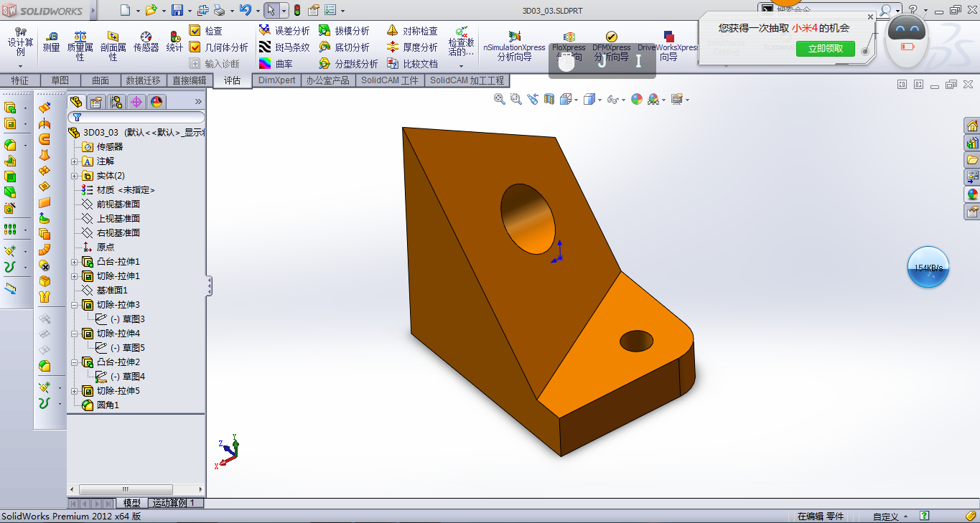Screen dimensions: 980x523
Task: Toggle the 检查 check checkbox
Action: 195,30
